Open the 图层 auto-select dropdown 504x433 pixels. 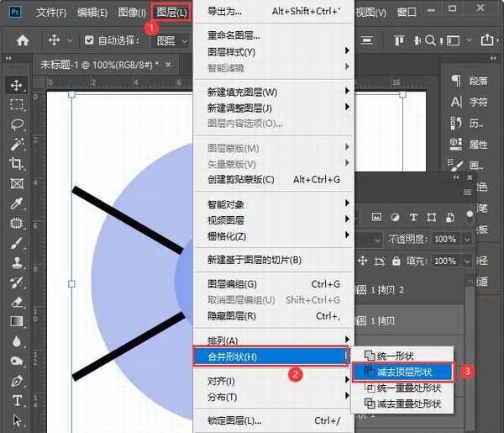coord(171,40)
